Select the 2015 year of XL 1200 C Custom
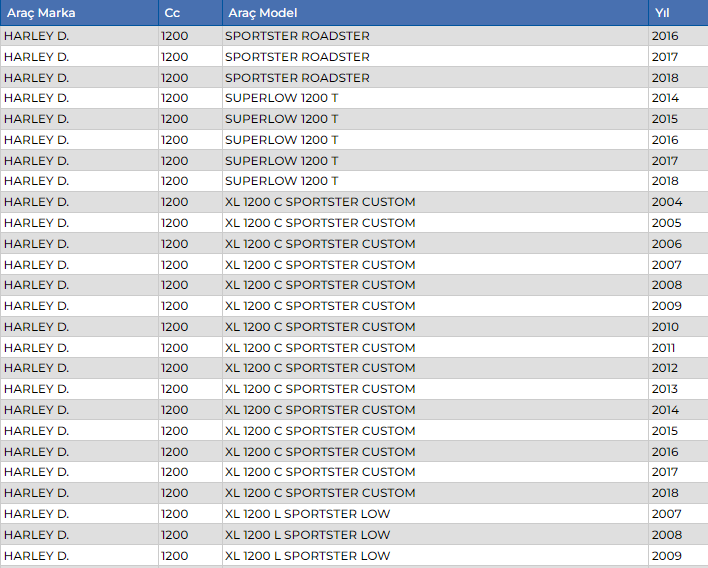Screen dimensions: 708x568 tap(665, 431)
